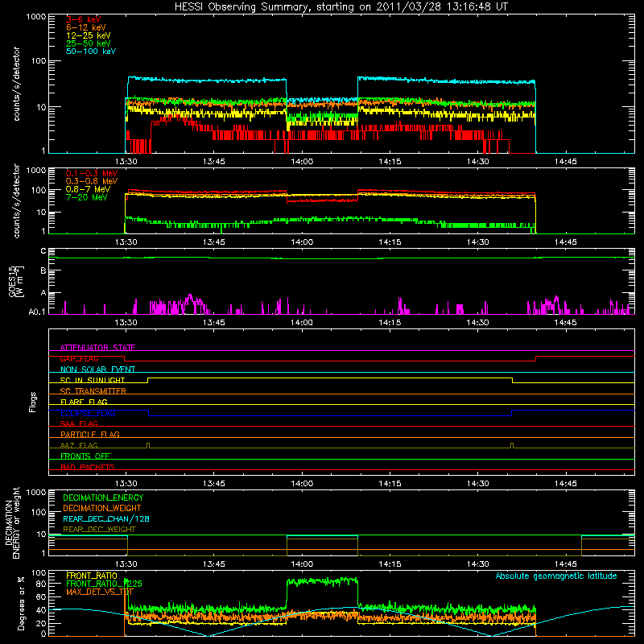Select the red 3-6 keV legend entry
Image resolution: width=644 pixels, height=644 pixels.
tap(84, 19)
